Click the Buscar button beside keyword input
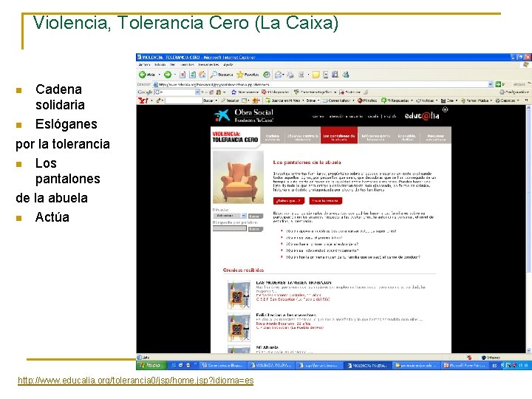Viewport: 532px width, 399px height. [256, 229]
